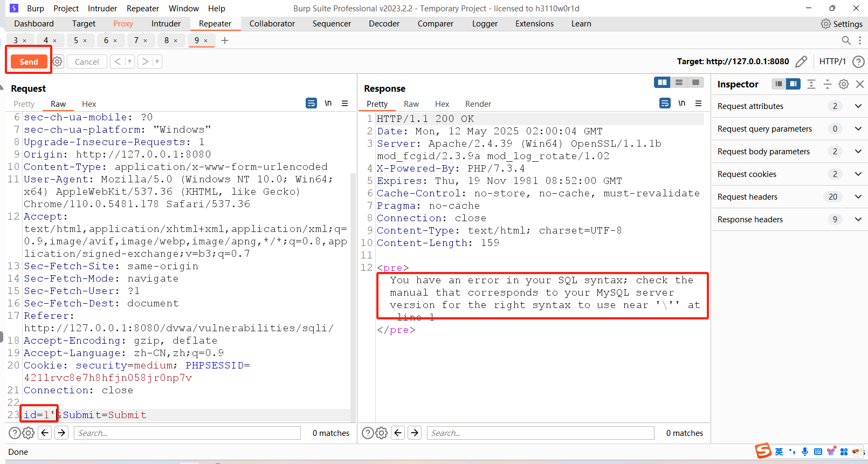Collapse all Inspector sections icon
Screen dimensions: 868x464
tap(828, 84)
